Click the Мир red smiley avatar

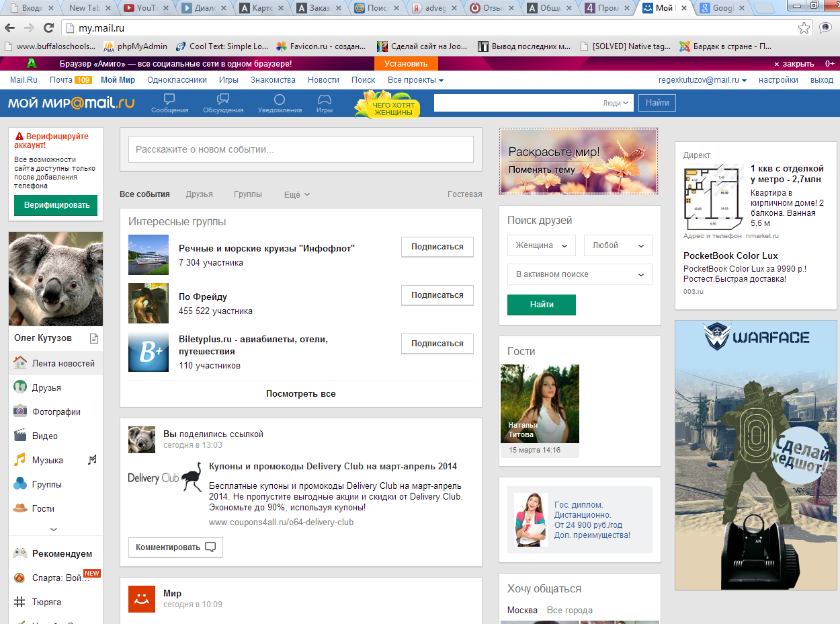click(x=142, y=599)
